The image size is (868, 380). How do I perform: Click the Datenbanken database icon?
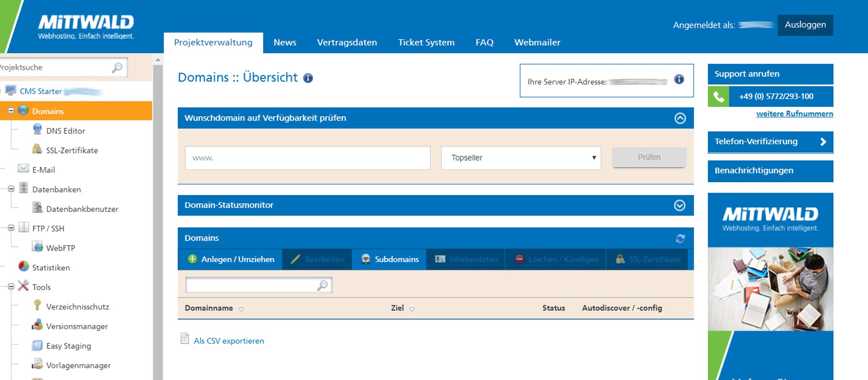(x=24, y=188)
